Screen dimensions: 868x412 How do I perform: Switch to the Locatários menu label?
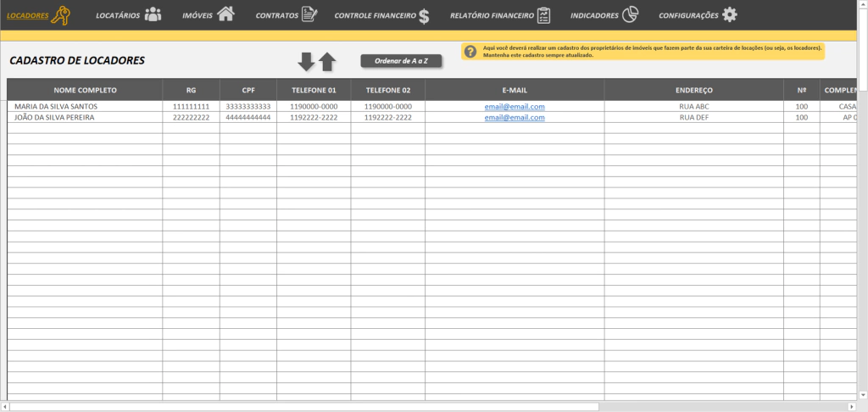[x=118, y=16]
